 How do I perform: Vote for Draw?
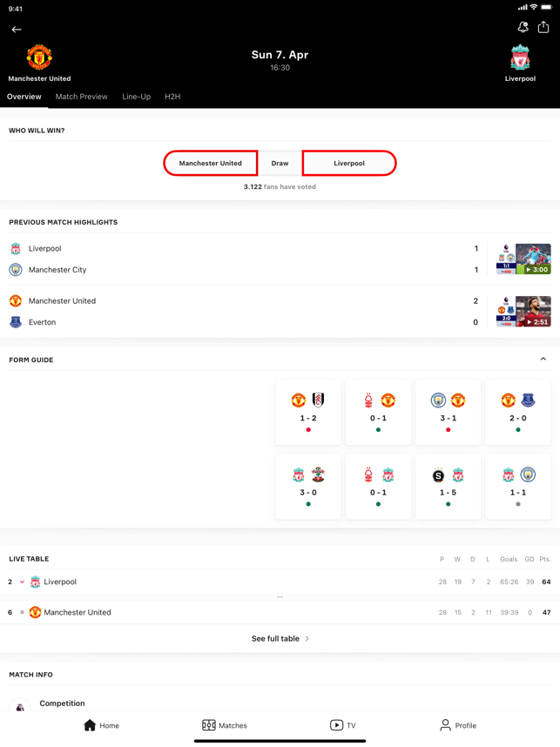tap(280, 163)
